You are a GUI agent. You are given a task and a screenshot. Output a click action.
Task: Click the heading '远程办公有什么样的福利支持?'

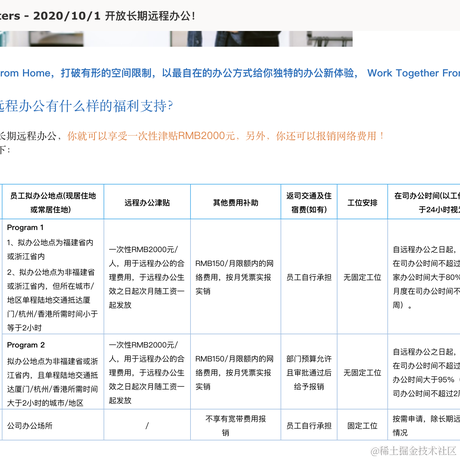pos(86,106)
